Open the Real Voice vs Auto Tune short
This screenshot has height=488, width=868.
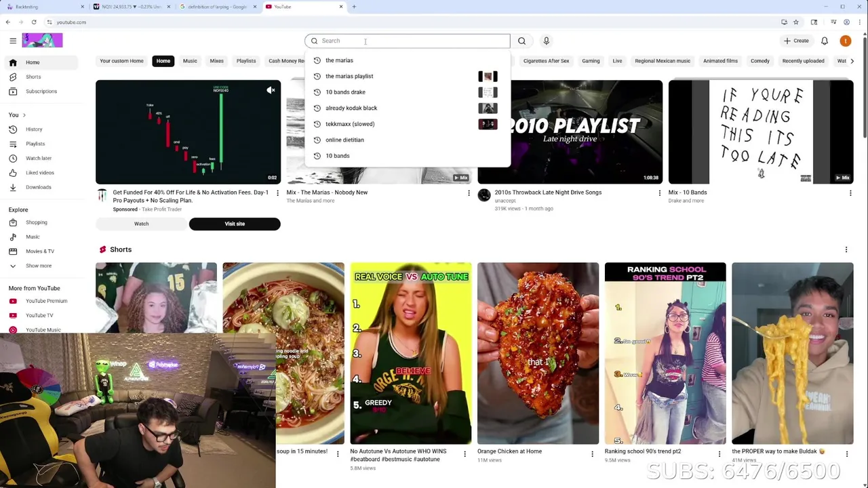(x=410, y=353)
